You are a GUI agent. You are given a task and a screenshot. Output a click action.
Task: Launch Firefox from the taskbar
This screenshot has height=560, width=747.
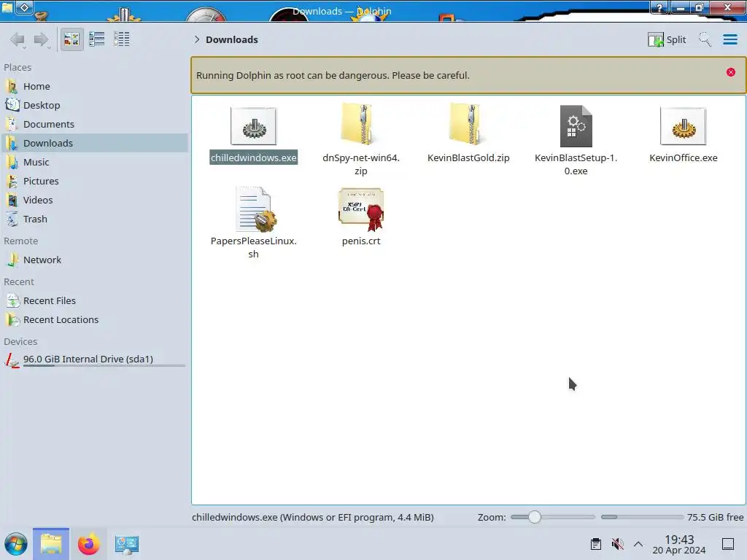88,544
